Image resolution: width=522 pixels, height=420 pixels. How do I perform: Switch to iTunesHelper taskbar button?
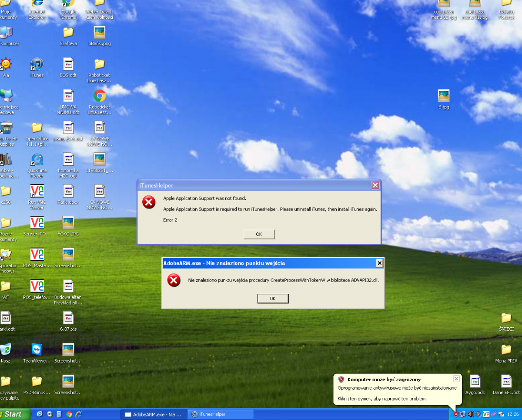[x=221, y=414]
